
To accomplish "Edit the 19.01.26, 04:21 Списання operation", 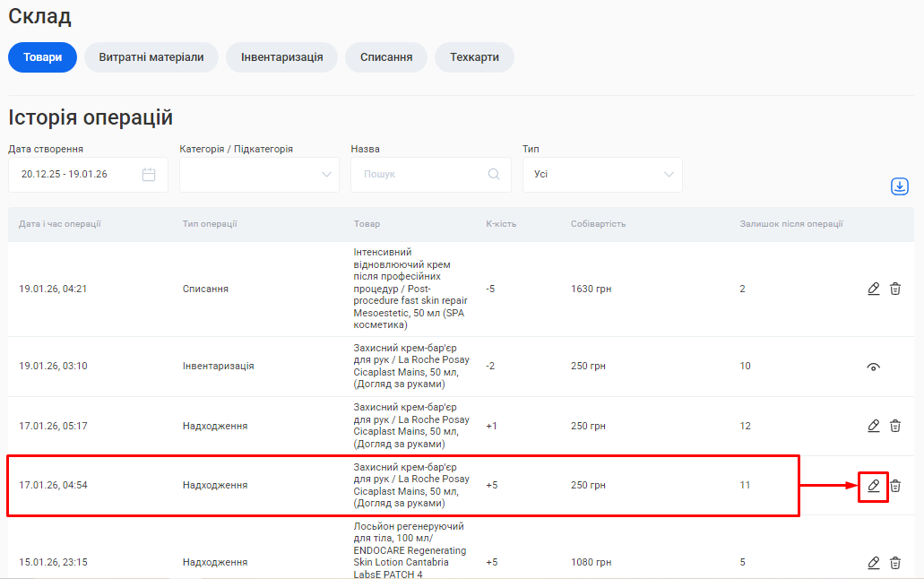I will click(874, 289).
